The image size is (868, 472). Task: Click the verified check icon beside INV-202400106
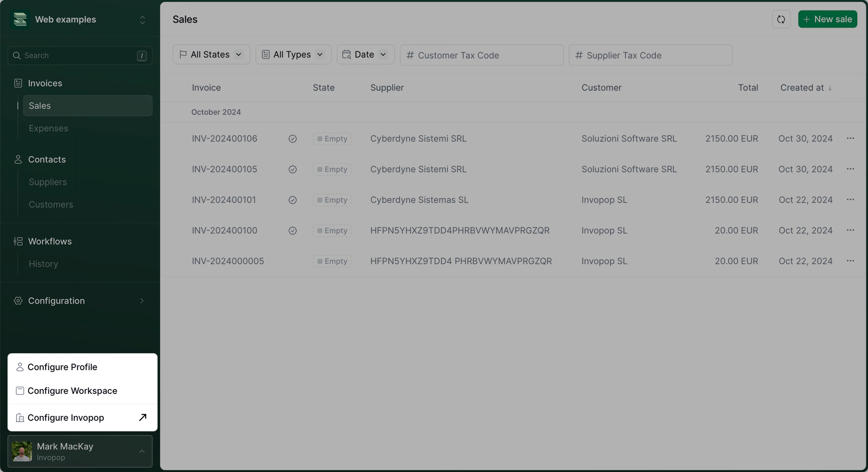[292, 138]
